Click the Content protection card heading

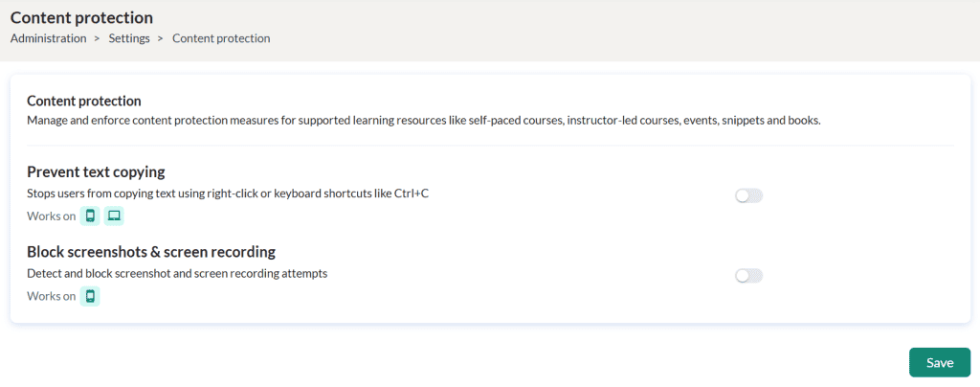tap(84, 101)
